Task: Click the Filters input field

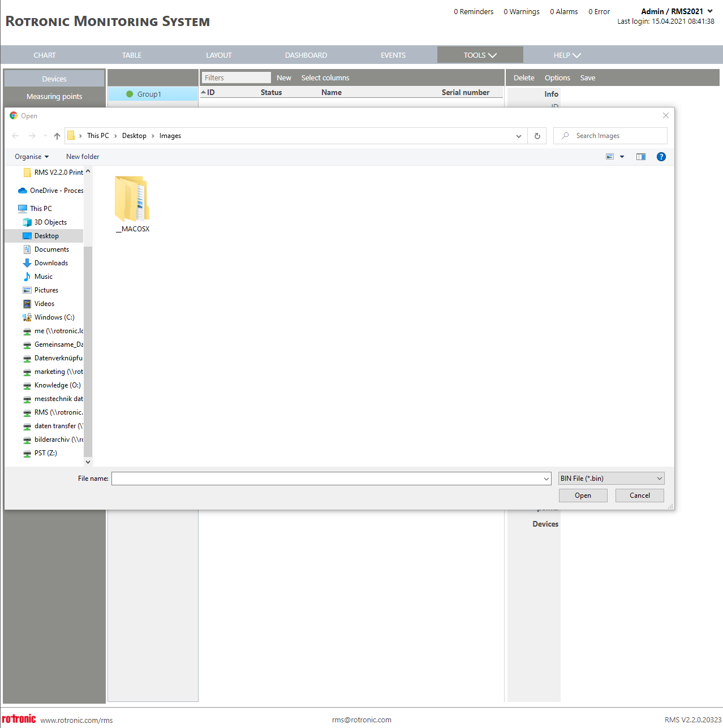Action: coord(236,78)
